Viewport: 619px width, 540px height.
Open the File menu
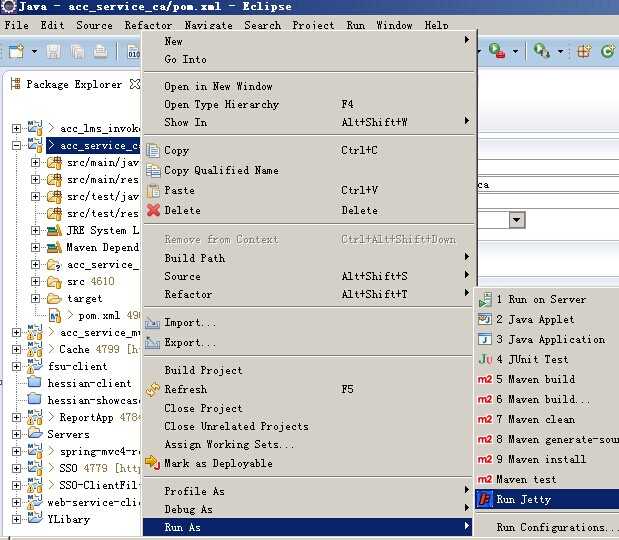pos(16,25)
